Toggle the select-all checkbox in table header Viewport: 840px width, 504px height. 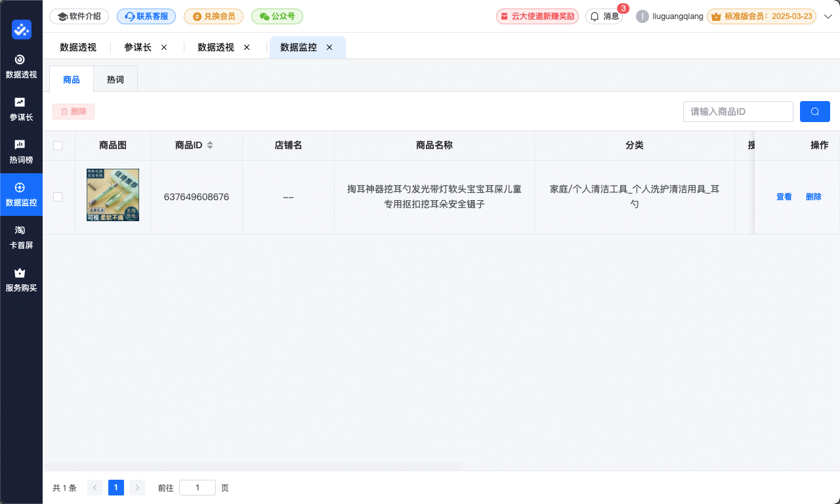point(58,146)
